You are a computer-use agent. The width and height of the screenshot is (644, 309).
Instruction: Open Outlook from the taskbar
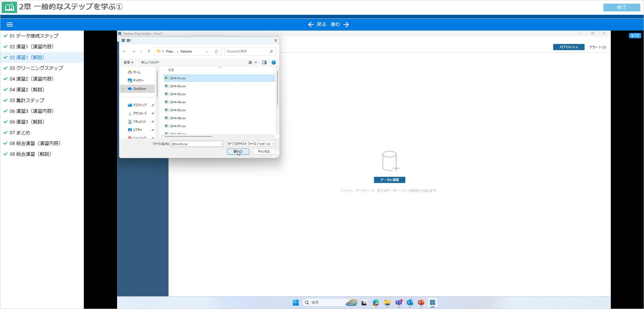click(410, 303)
